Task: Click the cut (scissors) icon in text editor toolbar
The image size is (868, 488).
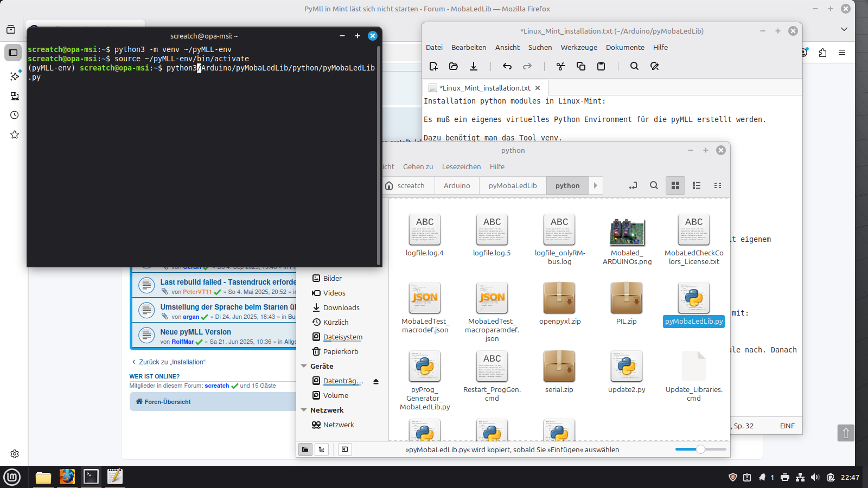Action: [560, 66]
